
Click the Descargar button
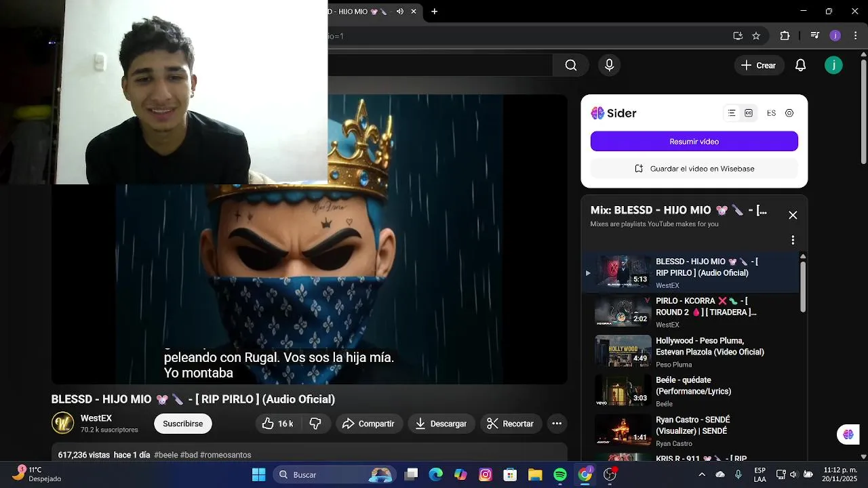[441, 424]
